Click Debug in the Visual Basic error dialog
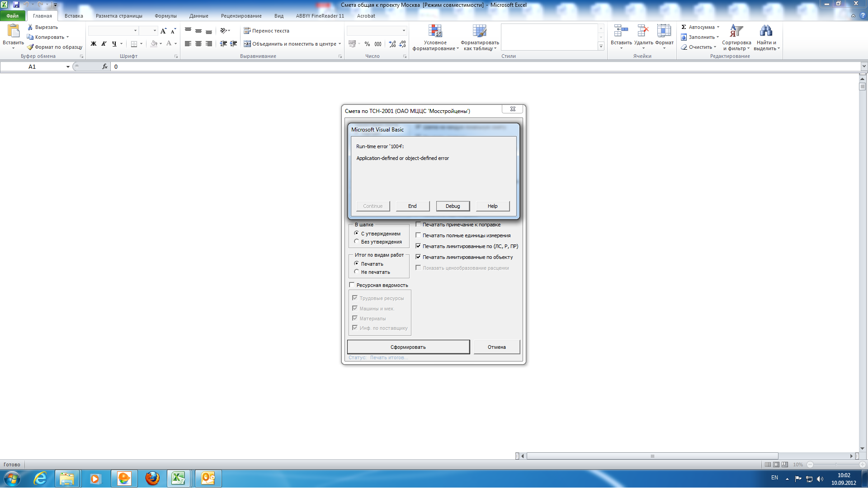The width and height of the screenshot is (868, 488). tap(453, 206)
